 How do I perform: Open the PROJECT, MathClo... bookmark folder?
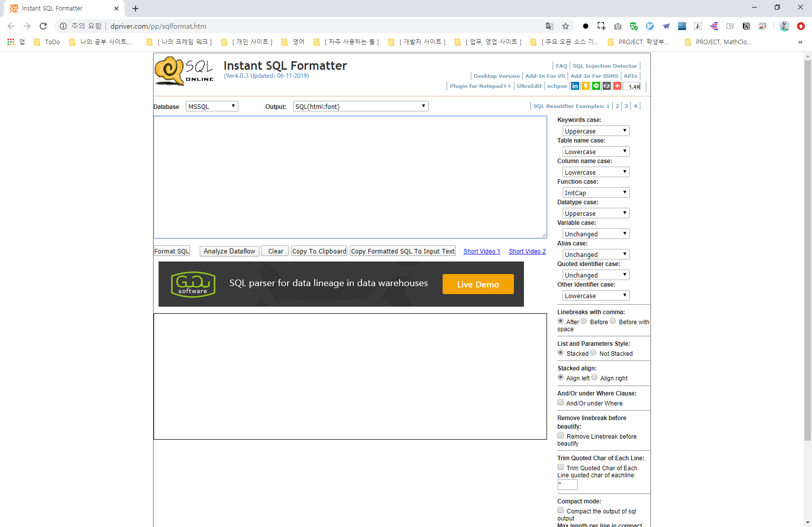click(718, 42)
